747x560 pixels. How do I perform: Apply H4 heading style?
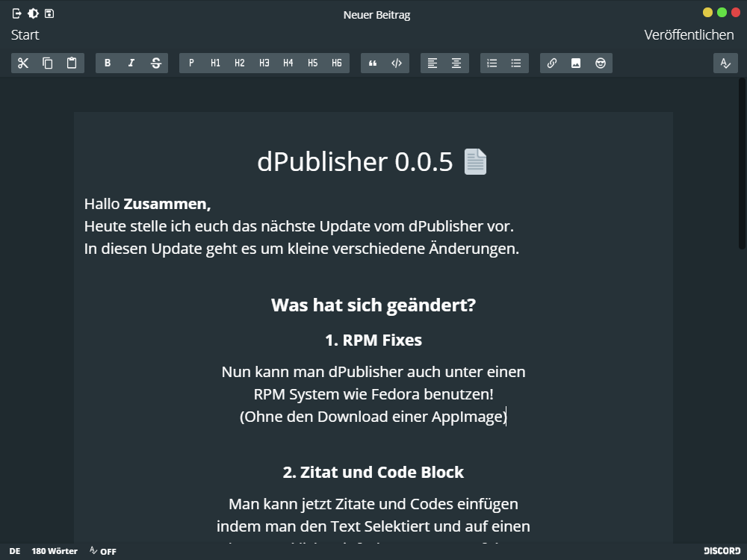pyautogui.click(x=288, y=63)
